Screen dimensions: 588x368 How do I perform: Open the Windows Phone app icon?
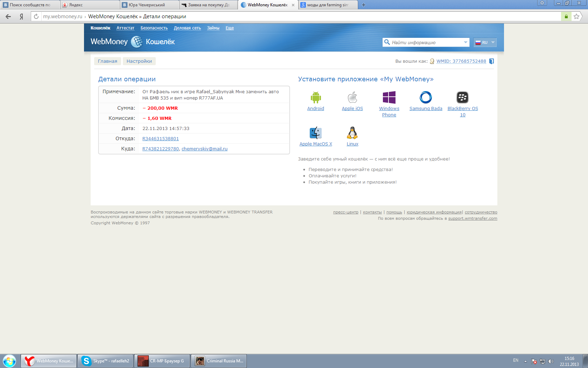click(389, 97)
